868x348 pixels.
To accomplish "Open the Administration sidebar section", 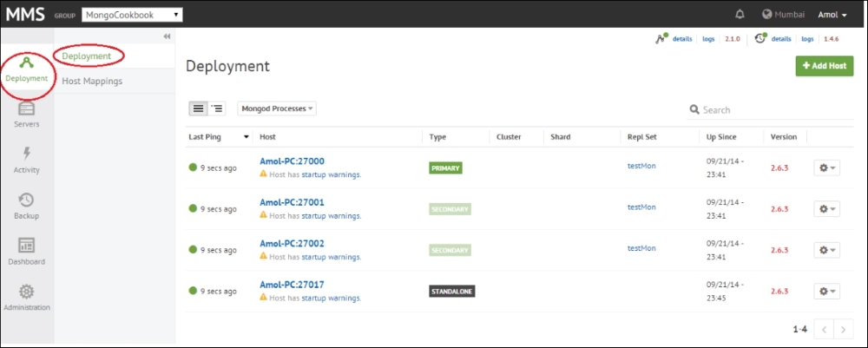I will (27, 298).
